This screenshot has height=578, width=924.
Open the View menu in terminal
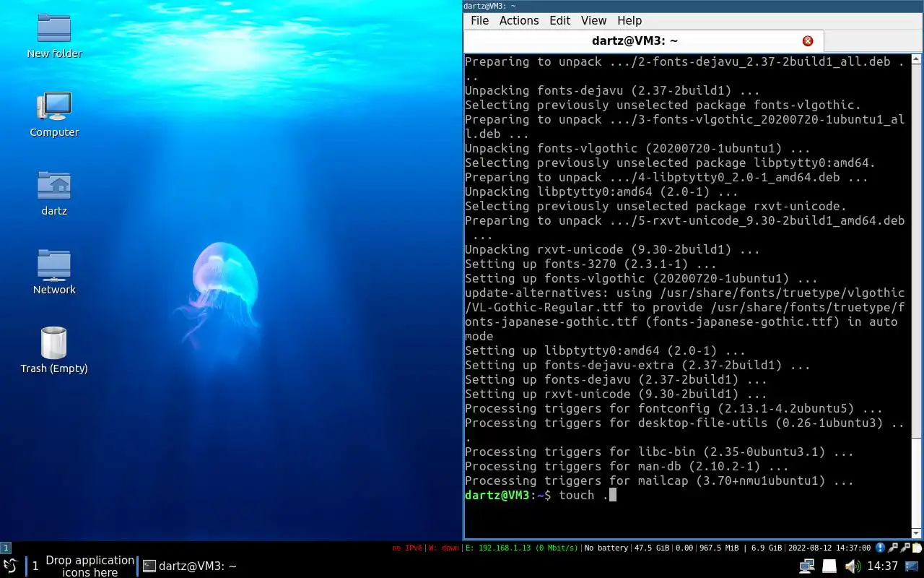(593, 20)
